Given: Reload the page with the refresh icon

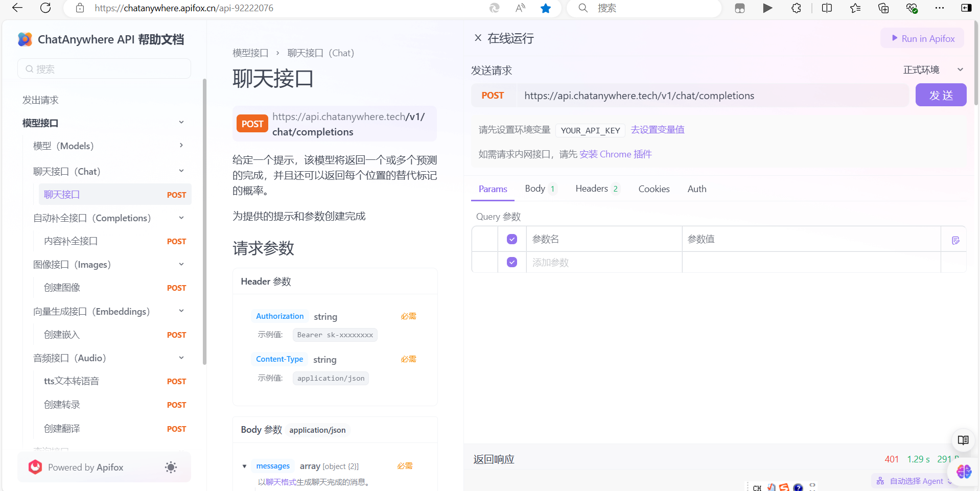Looking at the screenshot, I should [45, 8].
